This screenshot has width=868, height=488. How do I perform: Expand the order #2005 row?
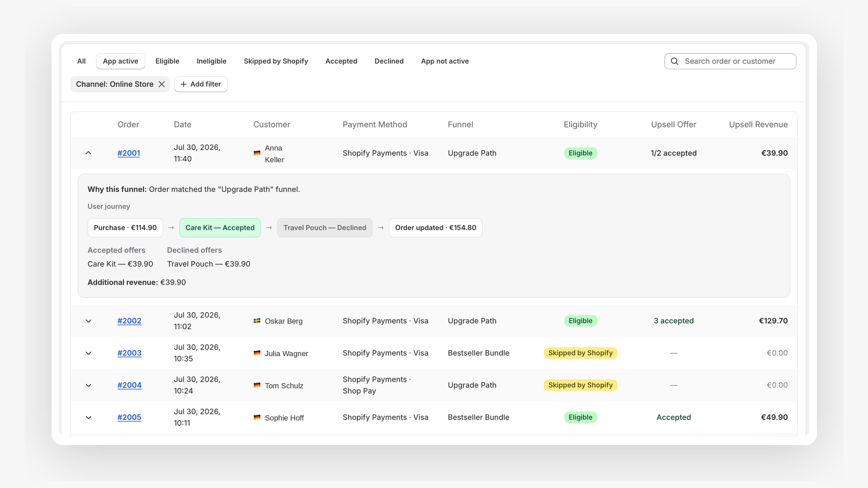tap(89, 417)
